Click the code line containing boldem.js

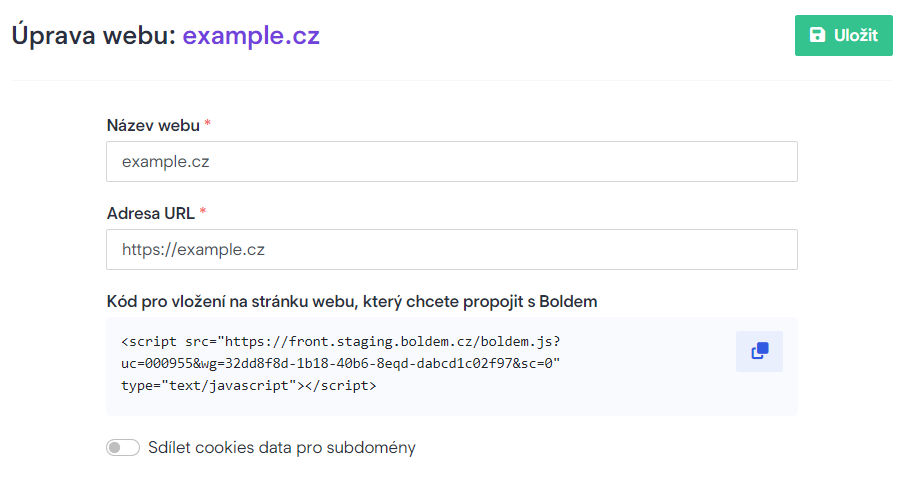coord(340,342)
